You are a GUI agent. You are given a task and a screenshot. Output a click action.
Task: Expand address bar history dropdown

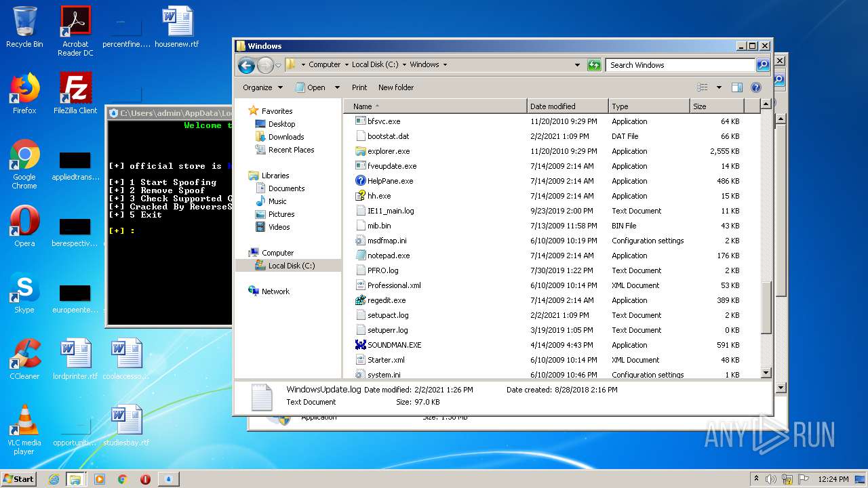click(x=577, y=65)
